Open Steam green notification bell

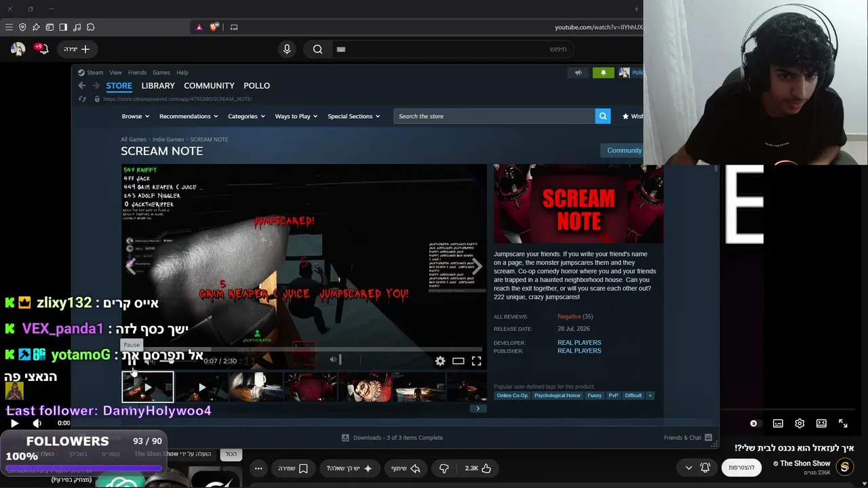pyautogui.click(x=603, y=73)
